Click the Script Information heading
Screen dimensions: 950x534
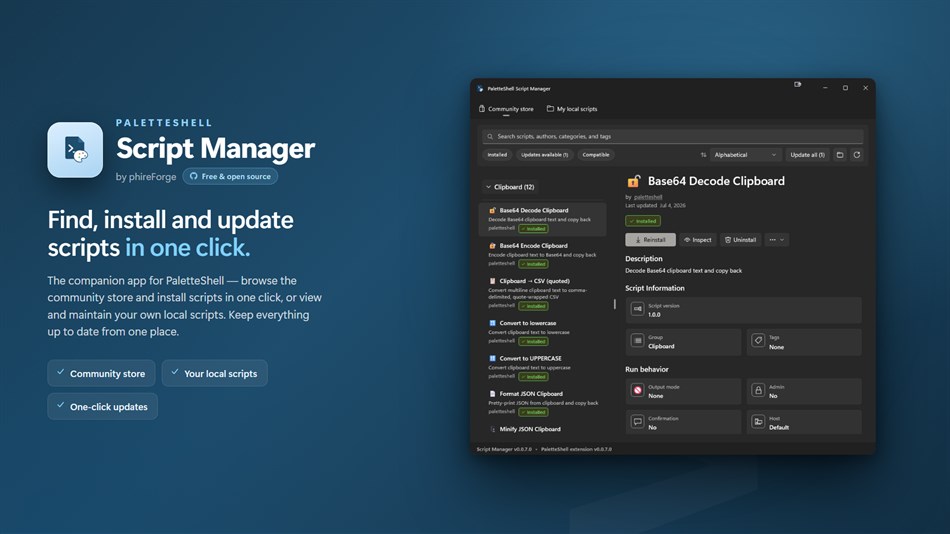pyautogui.click(x=654, y=289)
